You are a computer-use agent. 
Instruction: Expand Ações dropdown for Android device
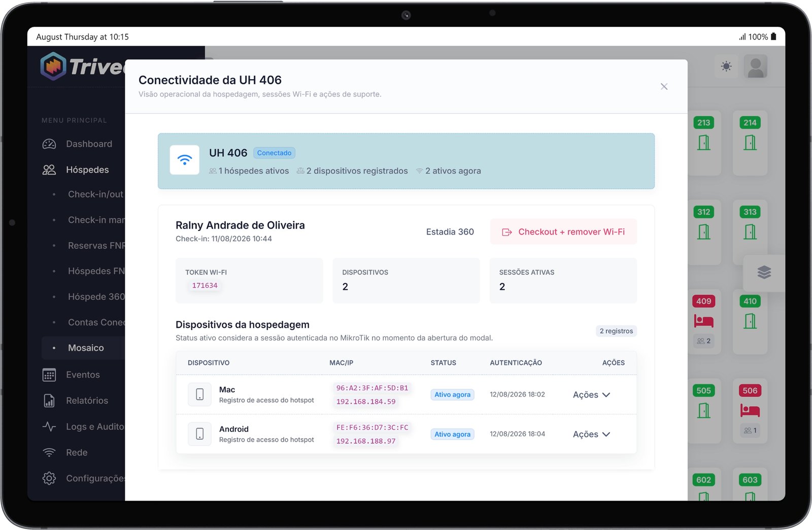coord(591,435)
